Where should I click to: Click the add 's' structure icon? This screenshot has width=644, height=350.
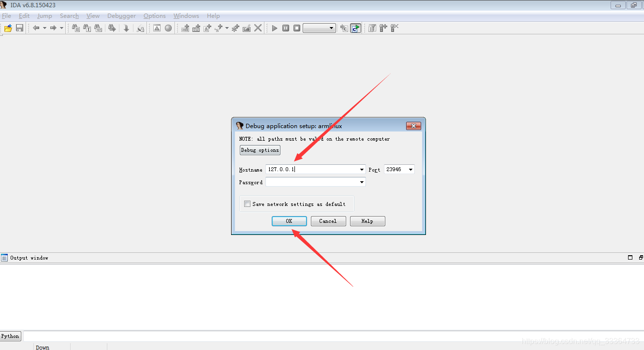[x=219, y=28]
